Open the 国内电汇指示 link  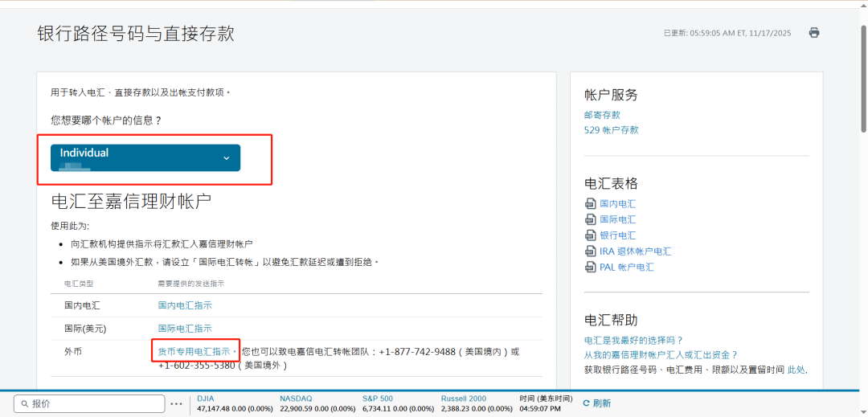click(185, 305)
